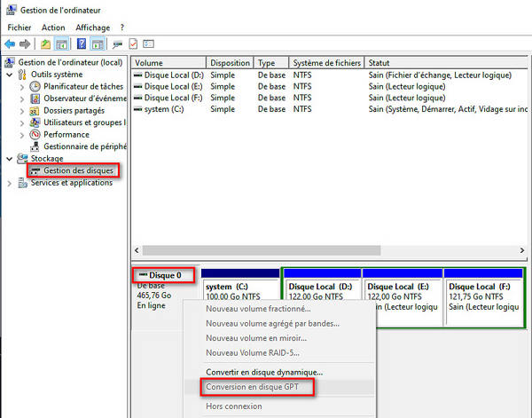Expand the Services et applications node
The width and height of the screenshot is (532, 418).
point(10,183)
